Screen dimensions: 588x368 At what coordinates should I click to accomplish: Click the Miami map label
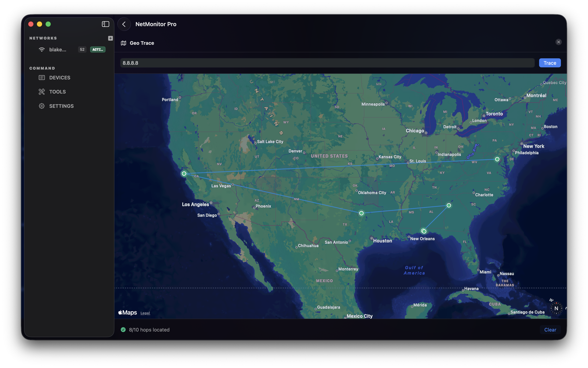coord(485,272)
